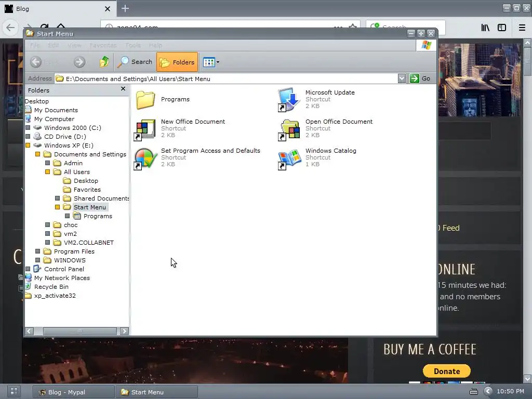The width and height of the screenshot is (532, 399).
Task: Open the Favorites menu
Action: [x=103, y=45]
